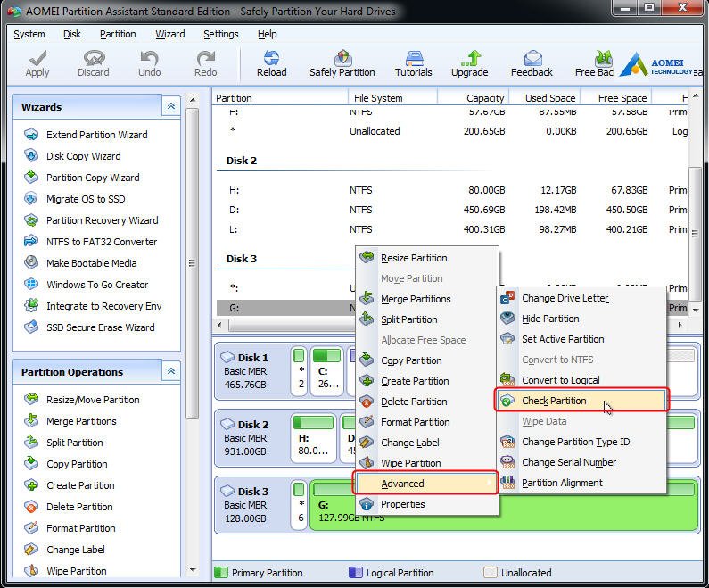Open the Partition Recovery Wizard
Image resolution: width=709 pixels, height=588 pixels.
coord(91,220)
